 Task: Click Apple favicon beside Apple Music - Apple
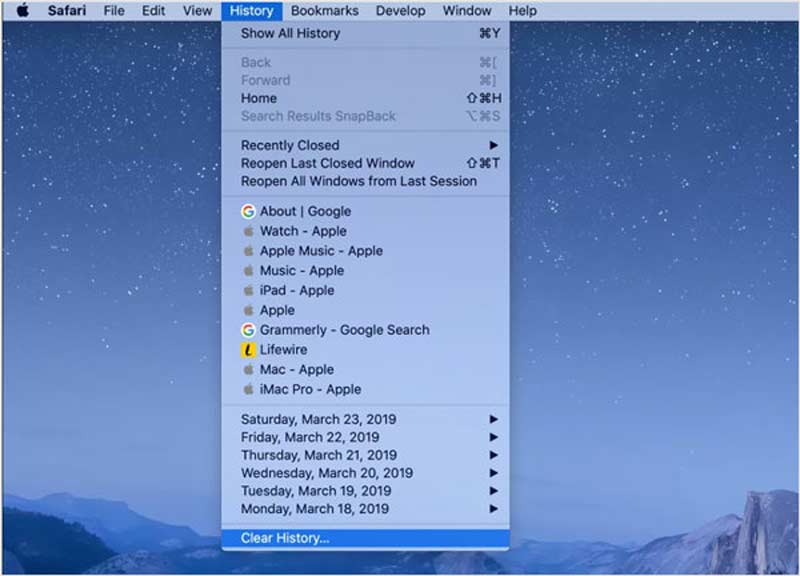[x=248, y=251]
